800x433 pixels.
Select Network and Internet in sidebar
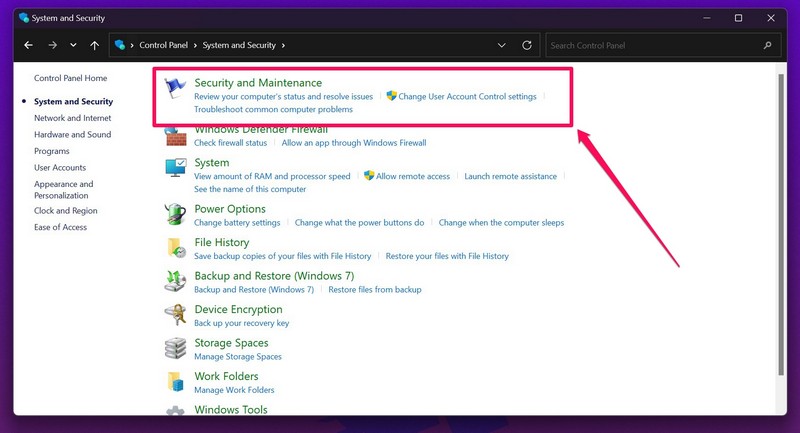pyautogui.click(x=72, y=118)
